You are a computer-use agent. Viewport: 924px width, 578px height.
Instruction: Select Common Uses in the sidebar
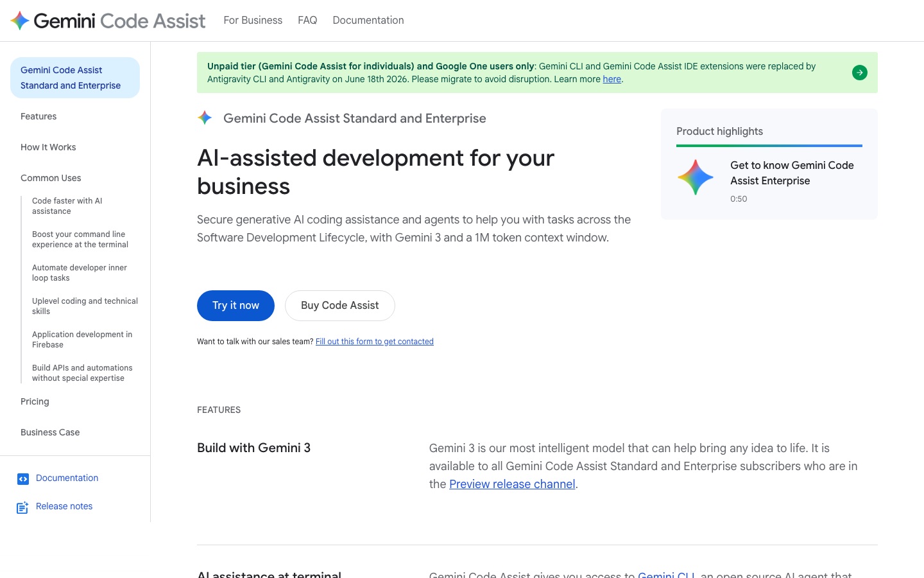(x=51, y=178)
